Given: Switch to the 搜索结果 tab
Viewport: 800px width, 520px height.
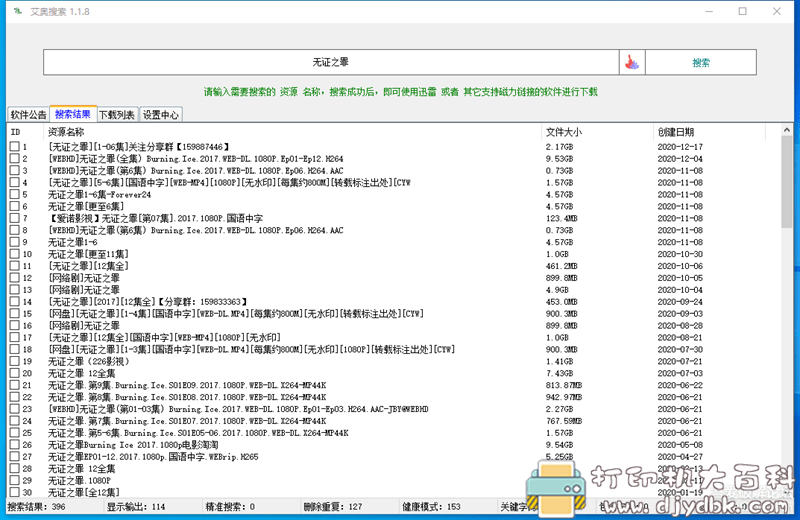Looking at the screenshot, I should tap(73, 114).
